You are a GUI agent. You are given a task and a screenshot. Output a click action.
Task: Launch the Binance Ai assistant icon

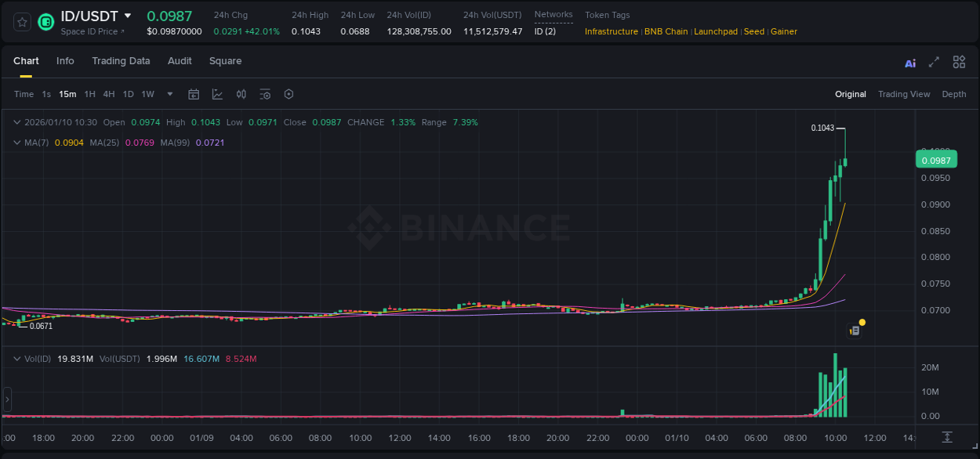[909, 62]
